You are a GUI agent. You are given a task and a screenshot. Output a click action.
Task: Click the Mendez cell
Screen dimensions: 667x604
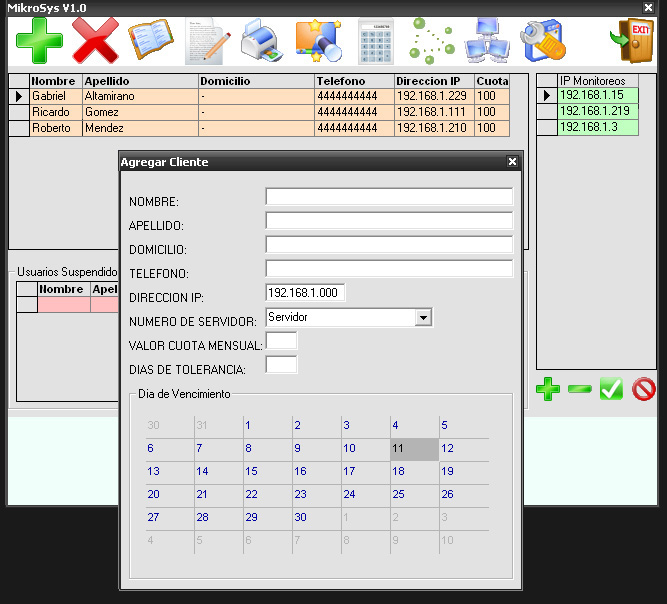point(140,128)
